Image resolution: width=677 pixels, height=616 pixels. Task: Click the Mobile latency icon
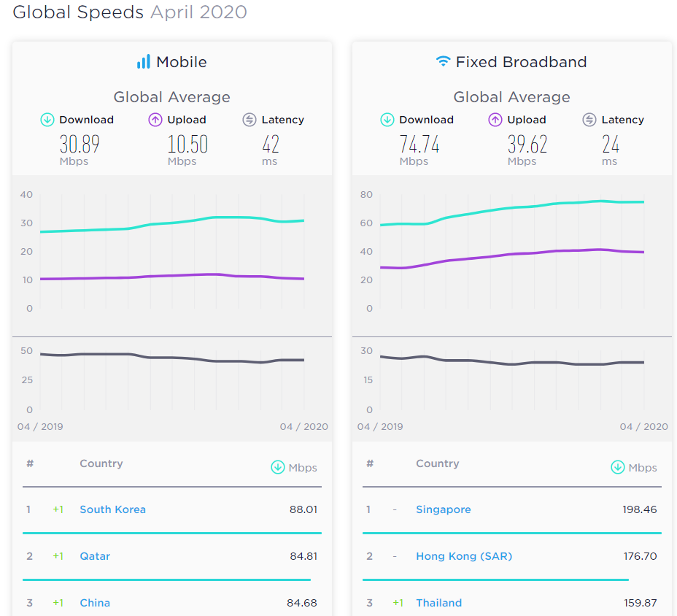point(249,120)
